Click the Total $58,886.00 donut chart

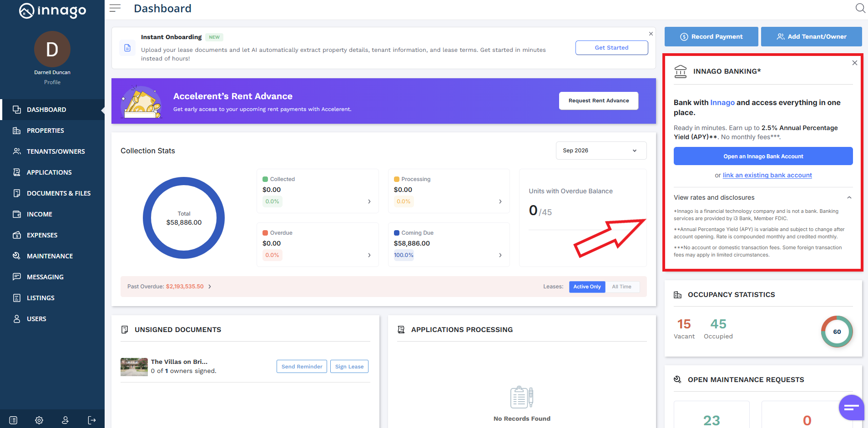tap(184, 218)
